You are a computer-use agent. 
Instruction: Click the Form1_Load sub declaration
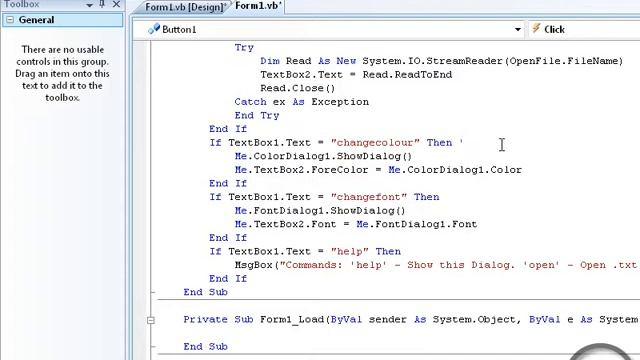(411, 320)
